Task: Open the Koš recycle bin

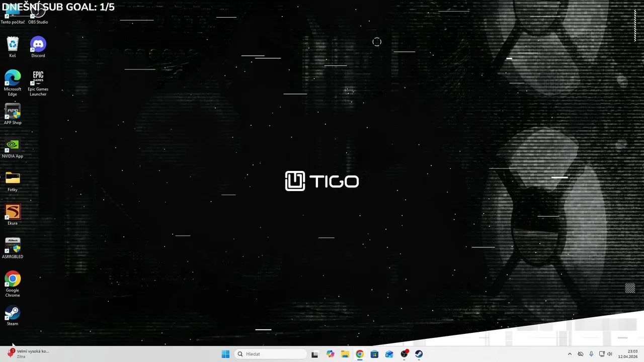Action: [x=13, y=47]
